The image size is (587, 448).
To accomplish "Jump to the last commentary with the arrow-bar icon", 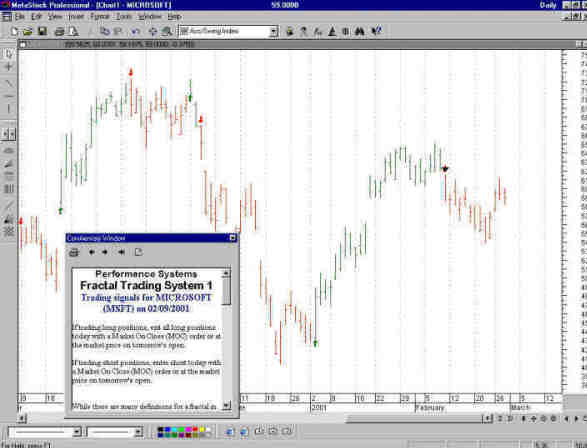I will (121, 252).
